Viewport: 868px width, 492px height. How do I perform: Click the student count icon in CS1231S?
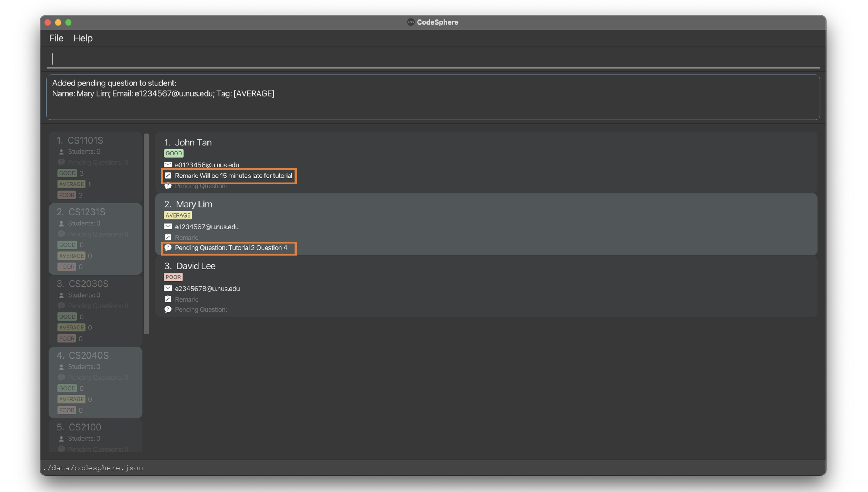[61, 224]
